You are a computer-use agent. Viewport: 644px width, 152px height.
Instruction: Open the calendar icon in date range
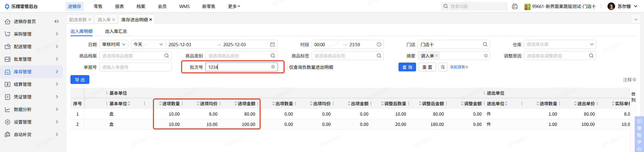pos(272,44)
